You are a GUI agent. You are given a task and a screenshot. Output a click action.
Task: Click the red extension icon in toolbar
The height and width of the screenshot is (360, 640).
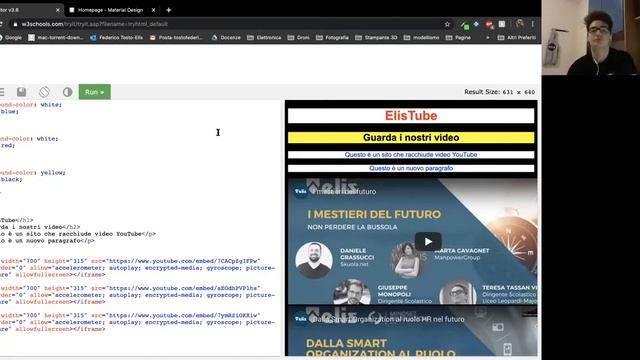point(489,24)
